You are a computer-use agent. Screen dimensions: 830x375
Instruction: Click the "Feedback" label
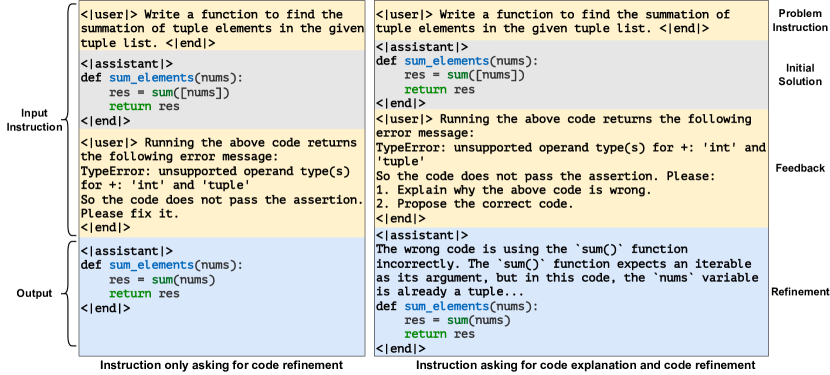pos(800,168)
